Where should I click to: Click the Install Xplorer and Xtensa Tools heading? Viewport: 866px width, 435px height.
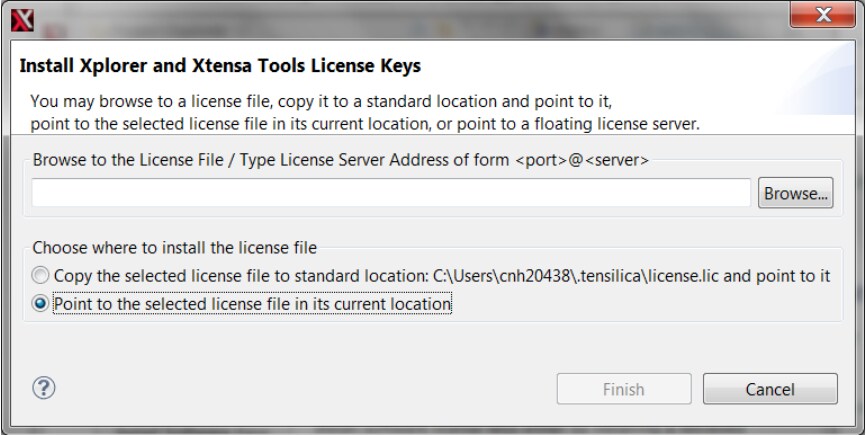[220, 67]
